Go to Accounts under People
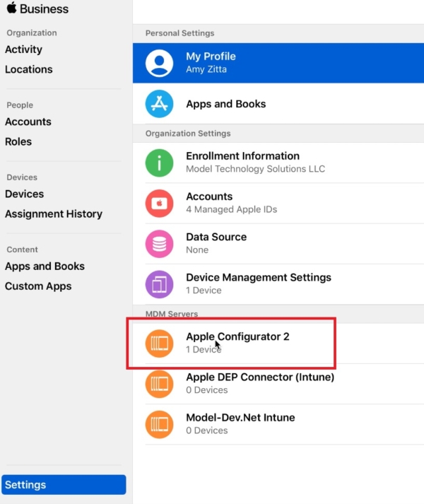 click(28, 122)
